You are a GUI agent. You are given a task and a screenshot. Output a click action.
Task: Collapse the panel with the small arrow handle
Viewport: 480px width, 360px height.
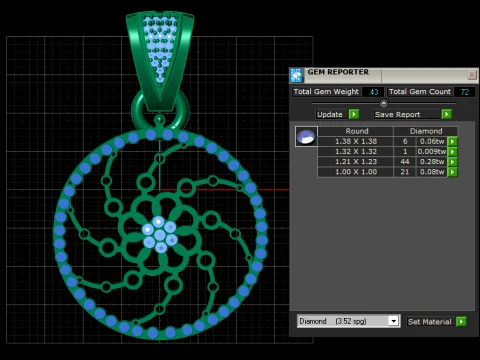[x=384, y=103]
